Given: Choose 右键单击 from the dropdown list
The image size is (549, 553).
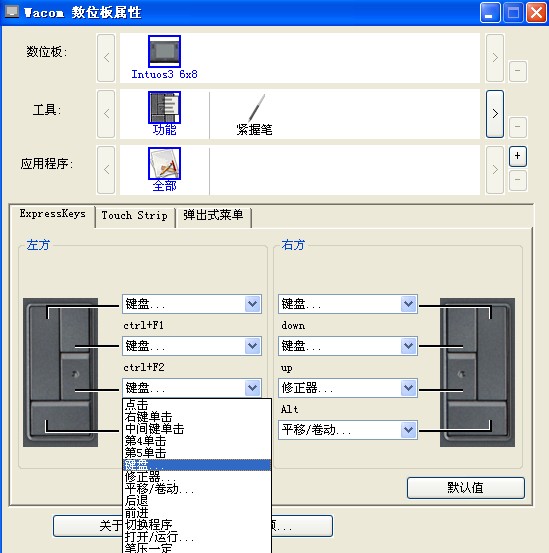Looking at the screenshot, I should [197, 417].
